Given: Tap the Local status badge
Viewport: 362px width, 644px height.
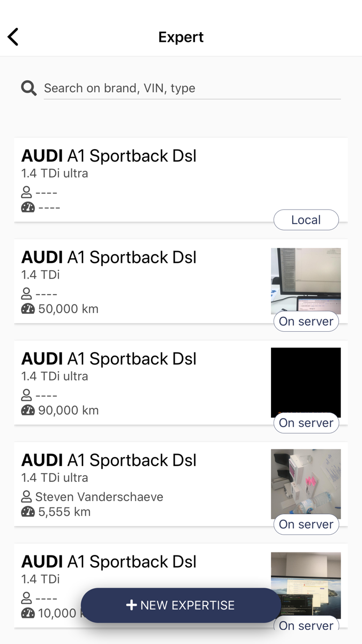Looking at the screenshot, I should 306,220.
